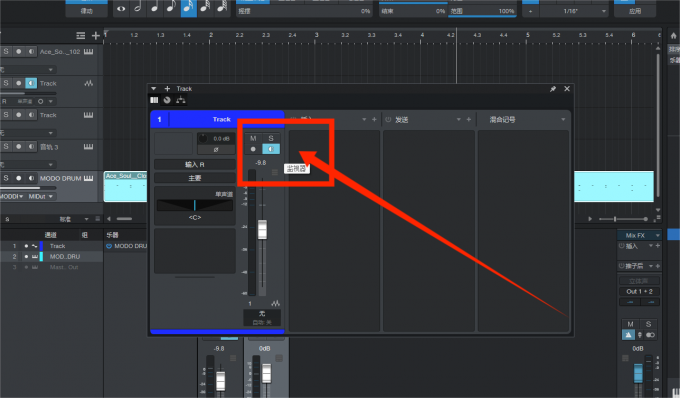Viewport: 680px width, 398px height.
Task: Click the Track channel volume fader handle
Action: click(x=262, y=229)
